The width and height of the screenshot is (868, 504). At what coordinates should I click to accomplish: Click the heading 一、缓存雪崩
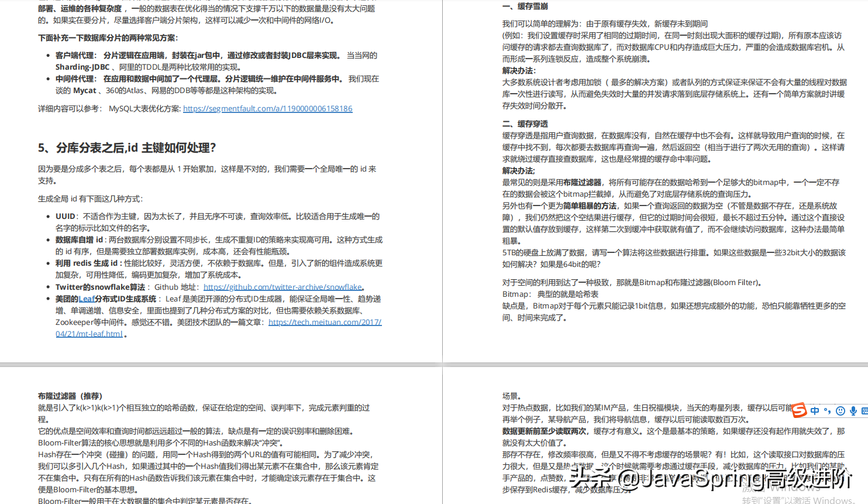525,6
